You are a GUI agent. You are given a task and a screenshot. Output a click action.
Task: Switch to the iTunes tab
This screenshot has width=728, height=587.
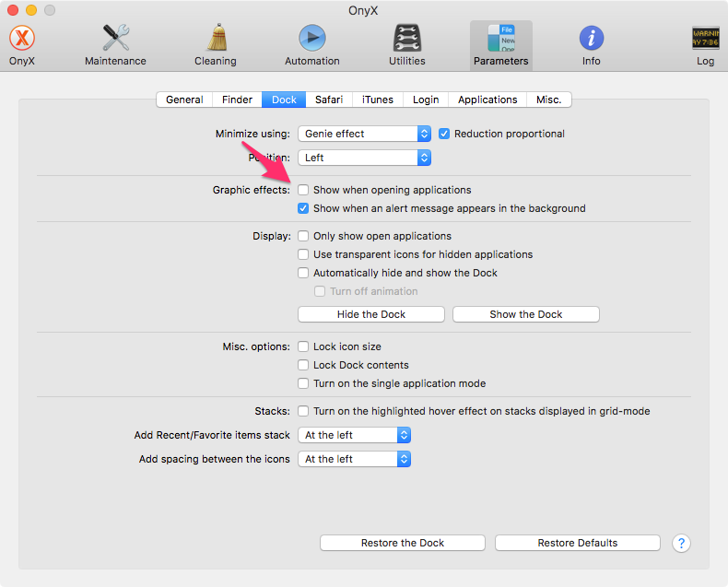tap(378, 100)
